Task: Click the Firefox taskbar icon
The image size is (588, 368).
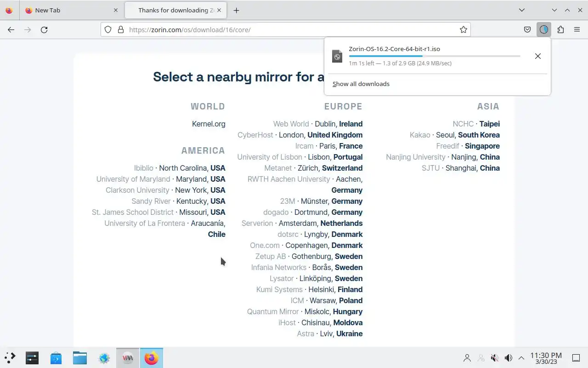Action: (152, 357)
